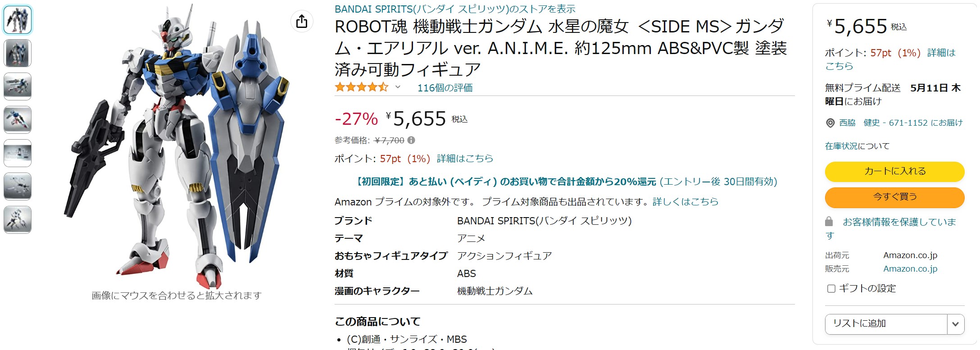Image resolution: width=980 pixels, height=350 pixels.
Task: Click the Amazon.co.jp seller link
Action: tap(910, 269)
